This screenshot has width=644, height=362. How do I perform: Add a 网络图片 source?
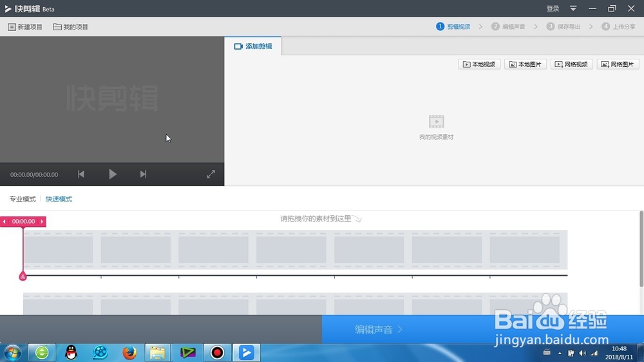coord(618,64)
